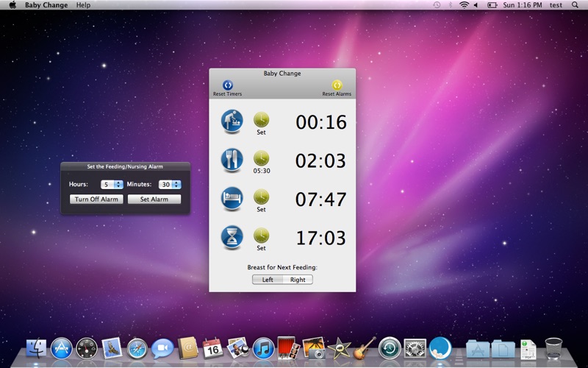Click the Baby Change window title bar
This screenshot has height=368, width=588.
pos(282,73)
